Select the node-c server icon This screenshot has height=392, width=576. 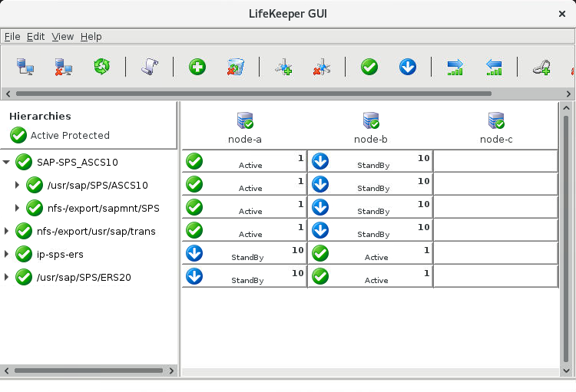tap(496, 120)
